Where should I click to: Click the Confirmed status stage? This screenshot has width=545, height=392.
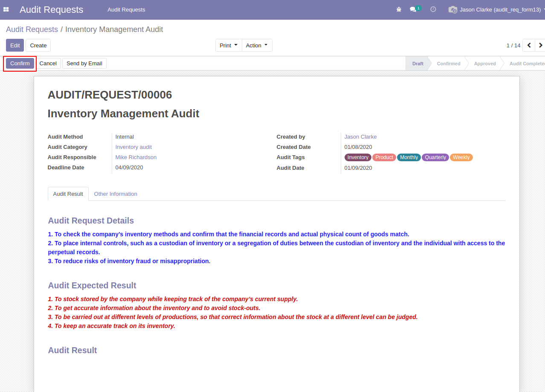point(449,64)
